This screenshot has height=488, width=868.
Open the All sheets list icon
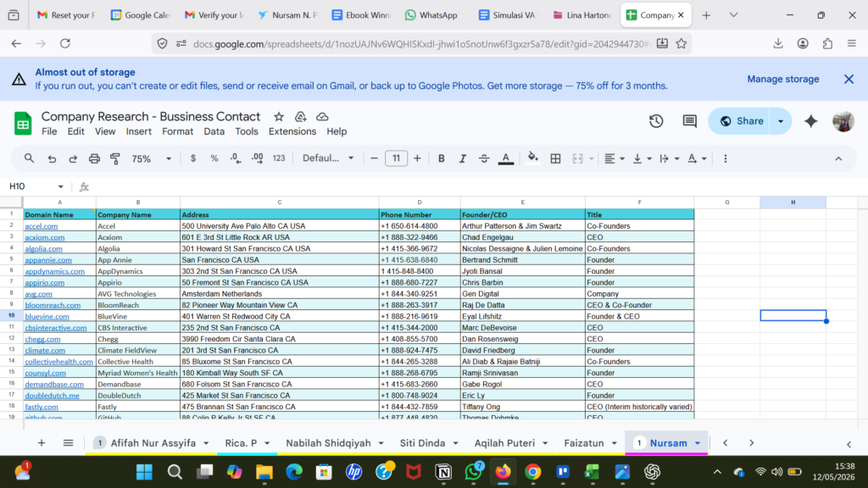click(x=68, y=443)
